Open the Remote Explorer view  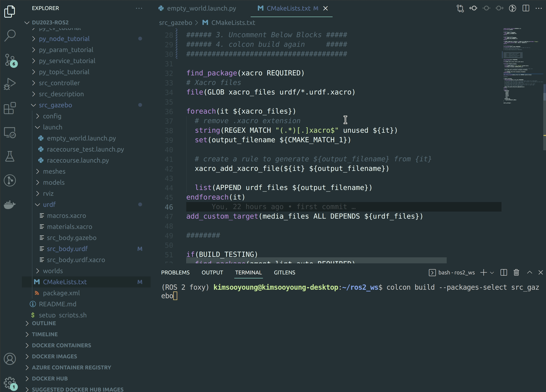[x=10, y=132]
